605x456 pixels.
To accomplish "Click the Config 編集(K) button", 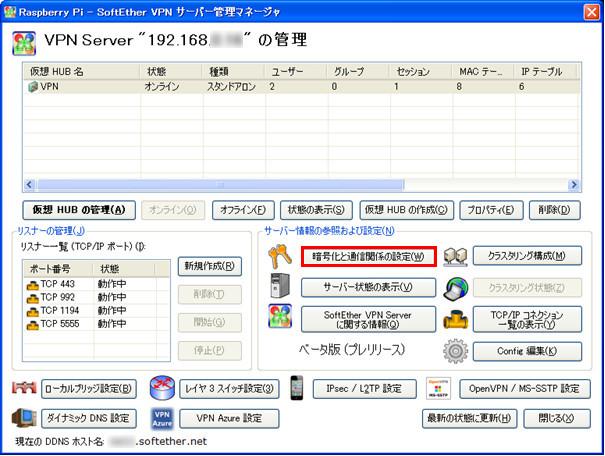I will [x=527, y=351].
